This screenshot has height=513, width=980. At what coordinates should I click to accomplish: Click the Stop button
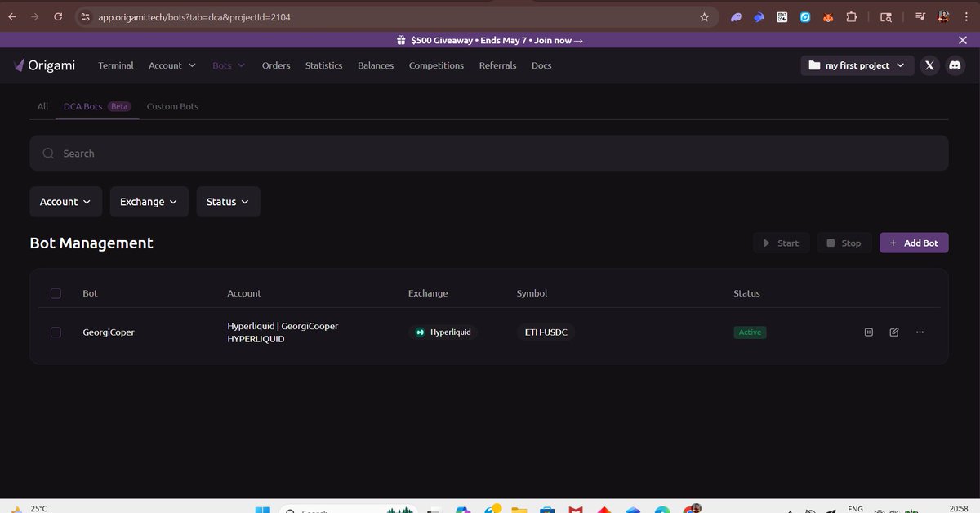point(844,243)
